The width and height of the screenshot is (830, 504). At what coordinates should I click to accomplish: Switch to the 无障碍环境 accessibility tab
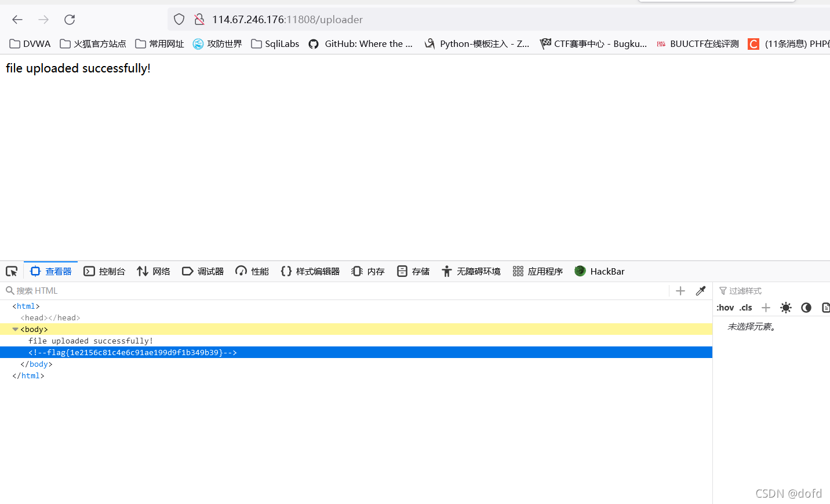[x=471, y=272]
